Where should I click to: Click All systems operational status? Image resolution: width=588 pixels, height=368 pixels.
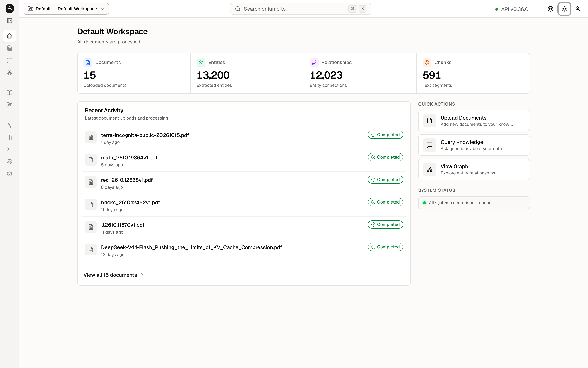click(474, 203)
